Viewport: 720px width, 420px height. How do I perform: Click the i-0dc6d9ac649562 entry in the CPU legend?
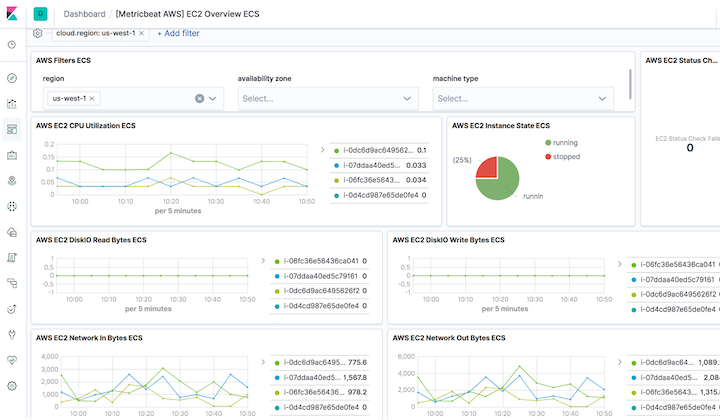point(379,150)
